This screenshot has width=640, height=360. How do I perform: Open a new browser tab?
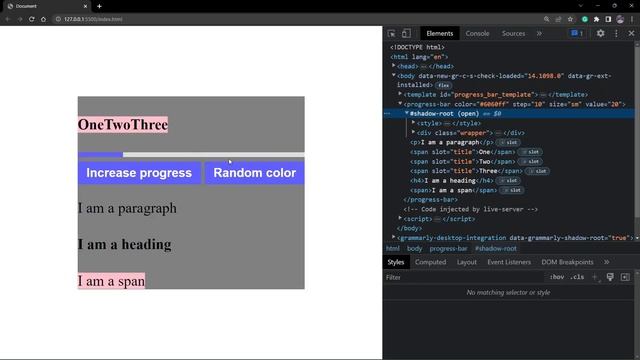pyautogui.click(x=99, y=6)
